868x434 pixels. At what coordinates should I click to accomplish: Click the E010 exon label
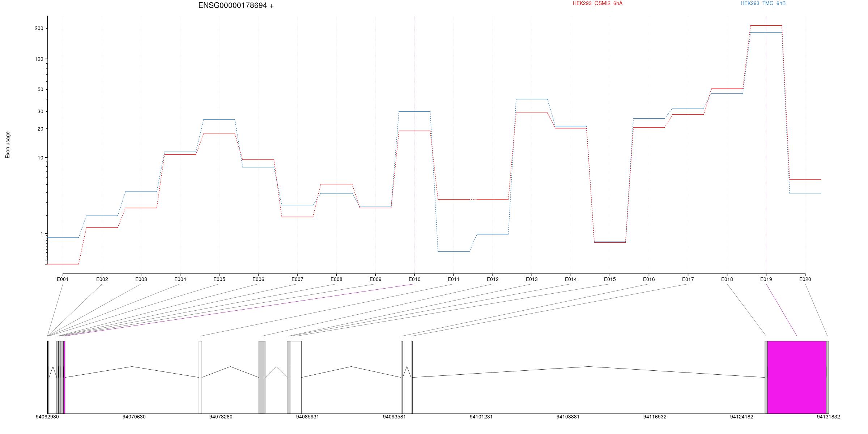tap(414, 279)
